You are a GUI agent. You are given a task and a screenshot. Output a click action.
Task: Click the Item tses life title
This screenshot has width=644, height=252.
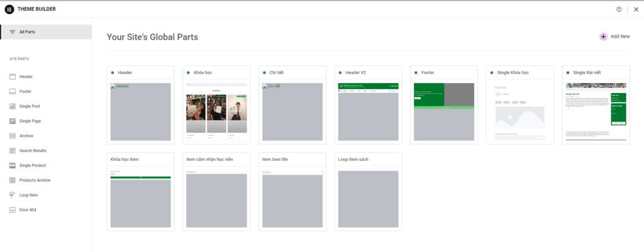(x=275, y=159)
